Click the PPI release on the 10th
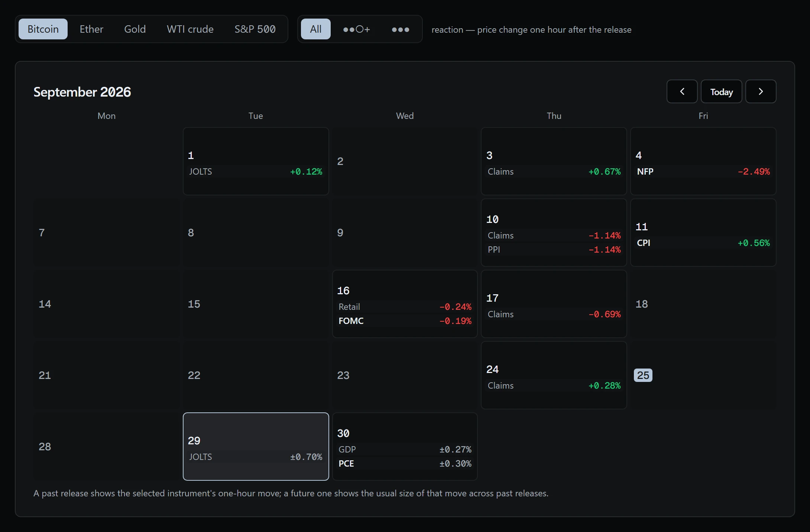Viewport: 810px width, 532px height. (x=554, y=250)
